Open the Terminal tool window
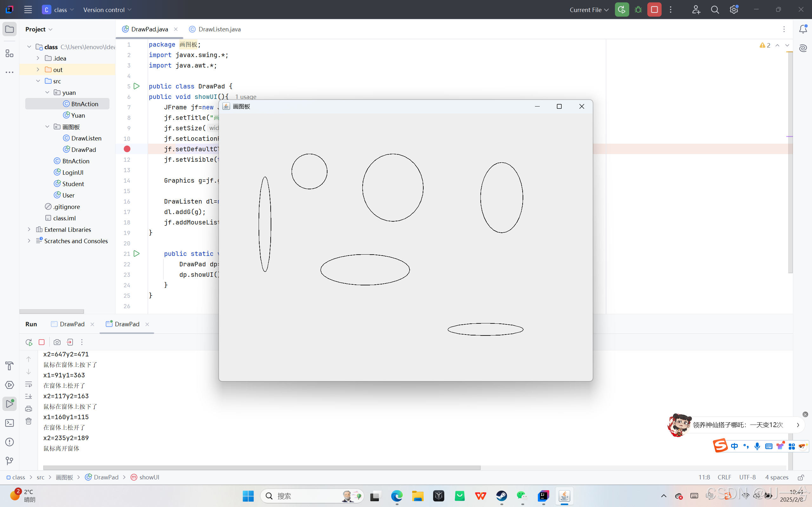 point(10,423)
